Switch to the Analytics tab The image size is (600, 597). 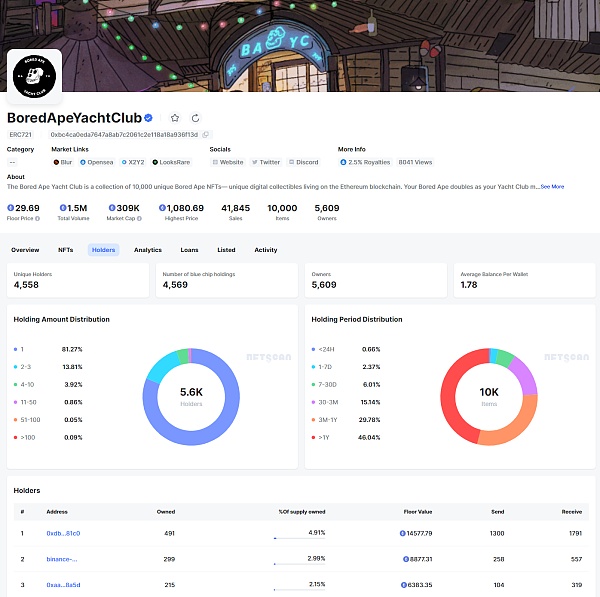pyautogui.click(x=148, y=250)
